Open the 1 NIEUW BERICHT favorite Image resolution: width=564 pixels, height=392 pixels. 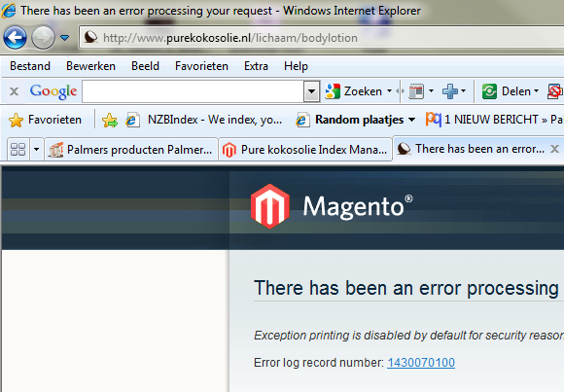tap(494, 120)
